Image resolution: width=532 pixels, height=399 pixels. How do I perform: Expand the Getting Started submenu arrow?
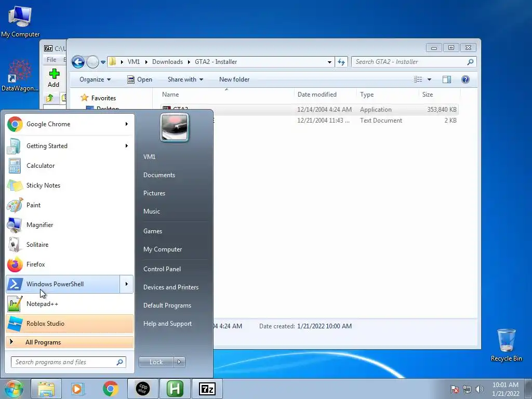127,146
